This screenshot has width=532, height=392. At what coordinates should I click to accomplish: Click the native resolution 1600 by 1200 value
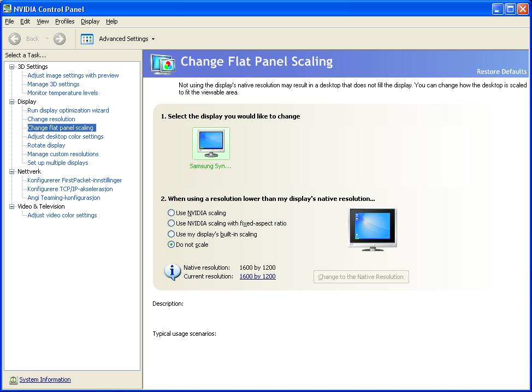[257, 268]
